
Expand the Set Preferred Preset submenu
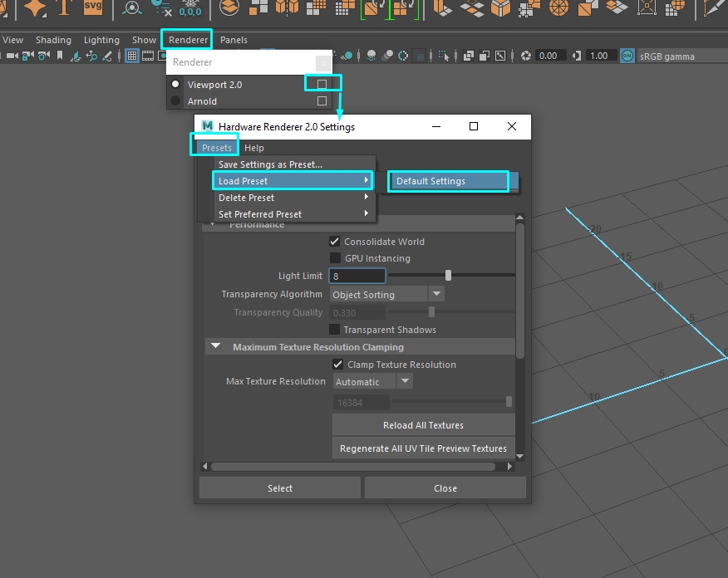pos(294,214)
